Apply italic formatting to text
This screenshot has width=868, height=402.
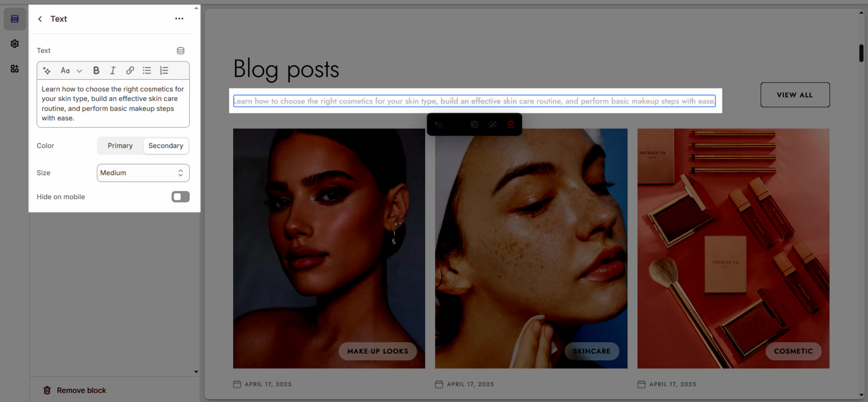coord(113,71)
